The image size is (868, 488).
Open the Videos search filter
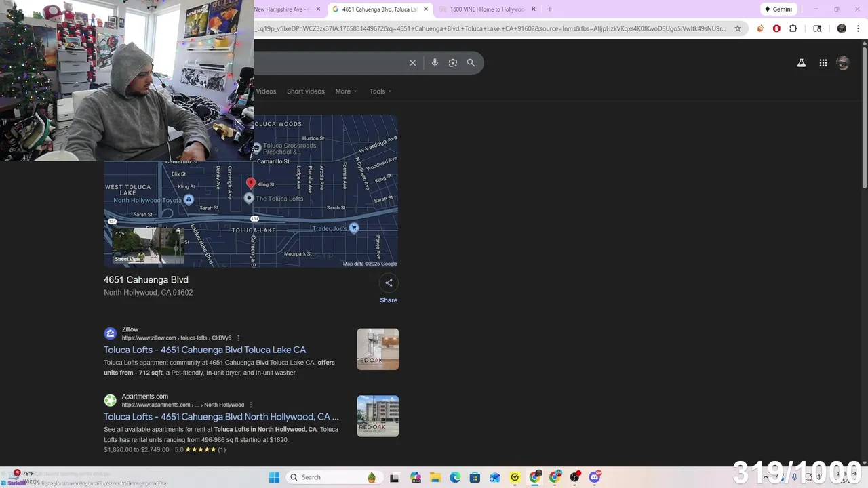tap(266, 91)
